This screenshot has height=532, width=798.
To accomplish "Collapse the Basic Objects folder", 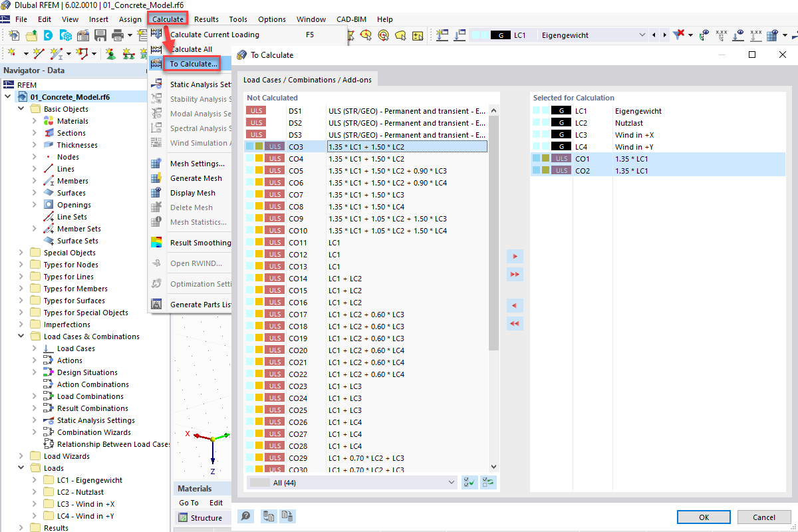I will coord(21,109).
